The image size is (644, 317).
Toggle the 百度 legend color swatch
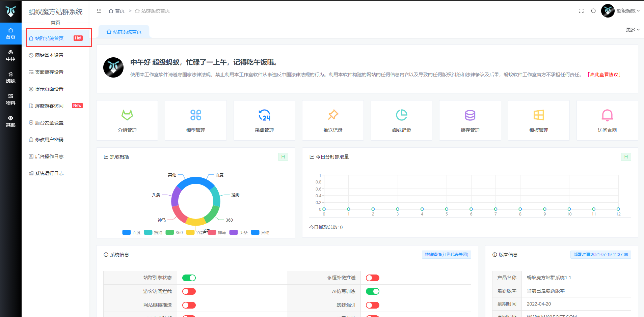pos(127,232)
